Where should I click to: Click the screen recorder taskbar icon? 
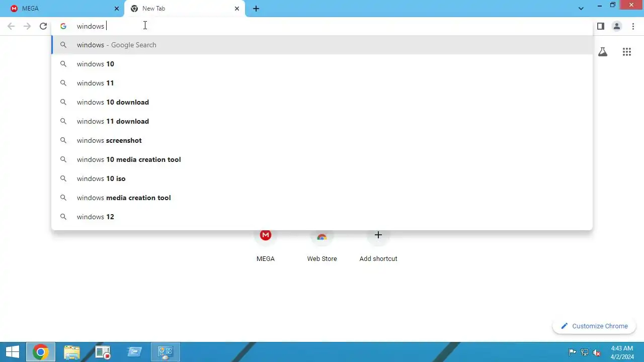coord(103,352)
